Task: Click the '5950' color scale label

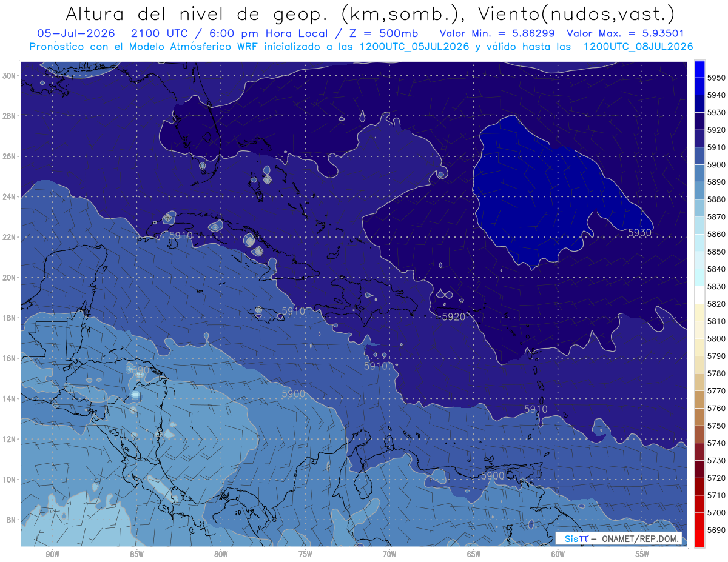Action: coord(716,78)
